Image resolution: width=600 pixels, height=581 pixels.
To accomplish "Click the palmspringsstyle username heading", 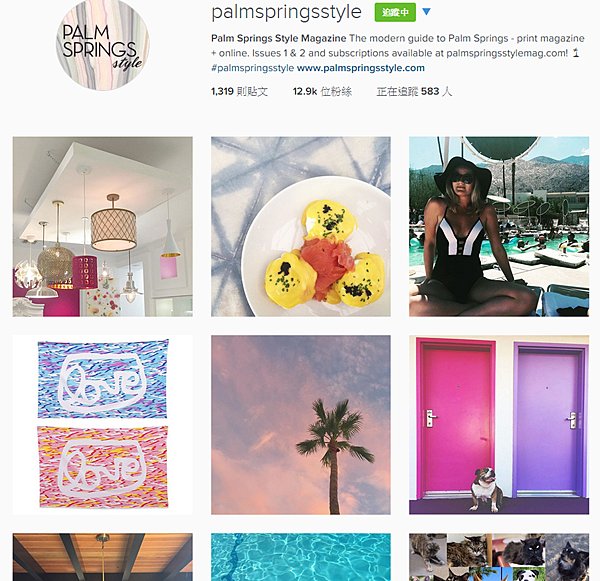I will (286, 12).
